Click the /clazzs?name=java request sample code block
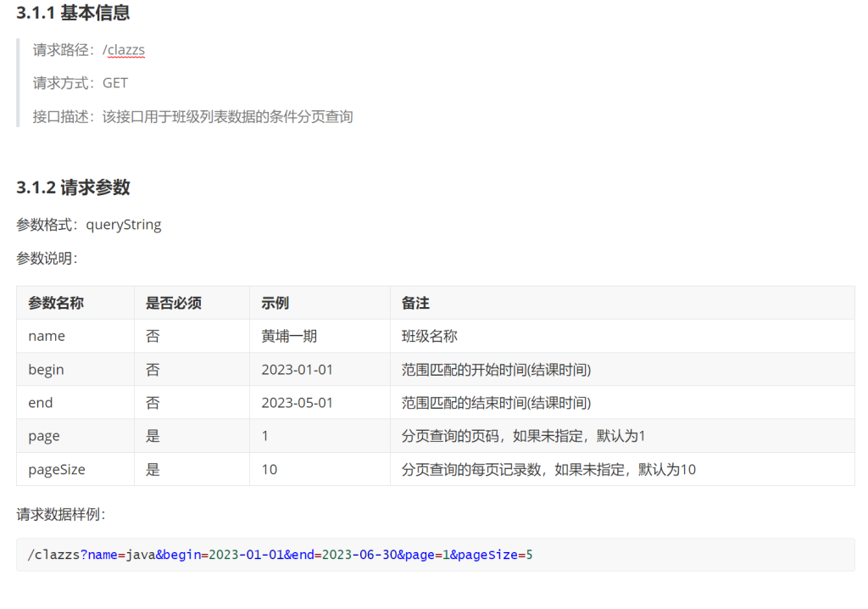Image resolution: width=868 pixels, height=609 pixels. [x=280, y=555]
